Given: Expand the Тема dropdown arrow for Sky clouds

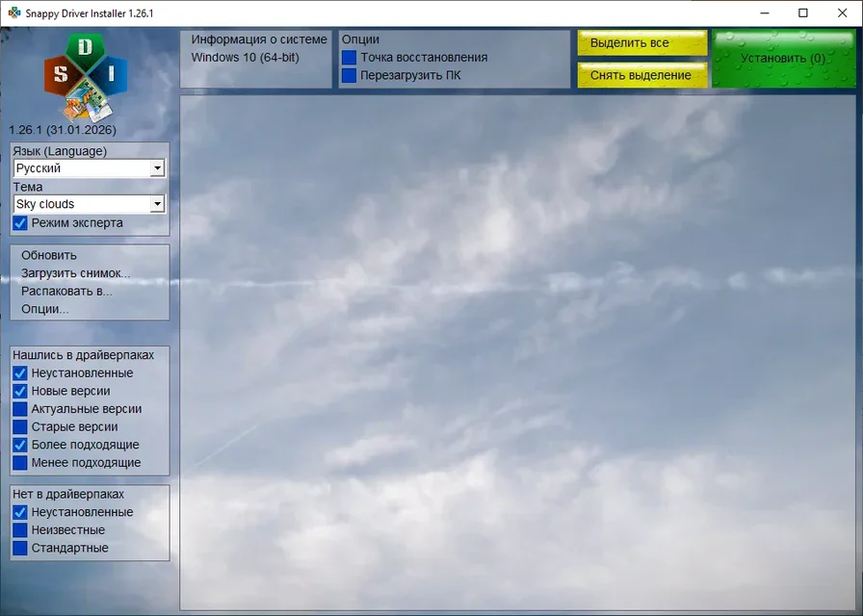Looking at the screenshot, I should click(x=157, y=204).
